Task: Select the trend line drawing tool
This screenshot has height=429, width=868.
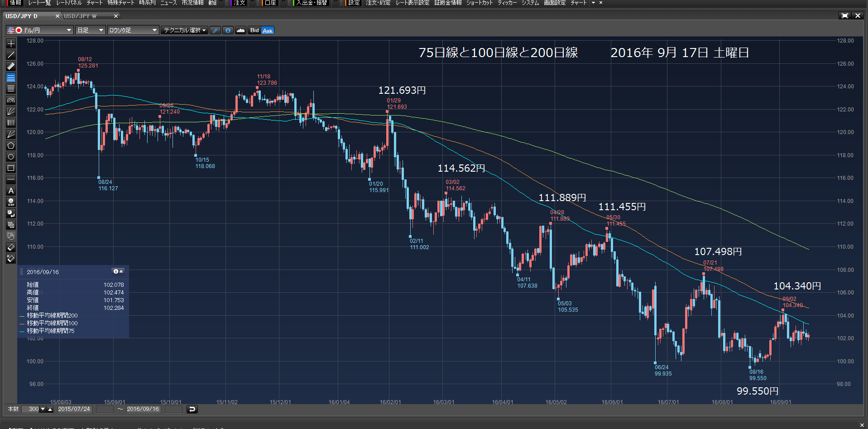Action: [11, 55]
